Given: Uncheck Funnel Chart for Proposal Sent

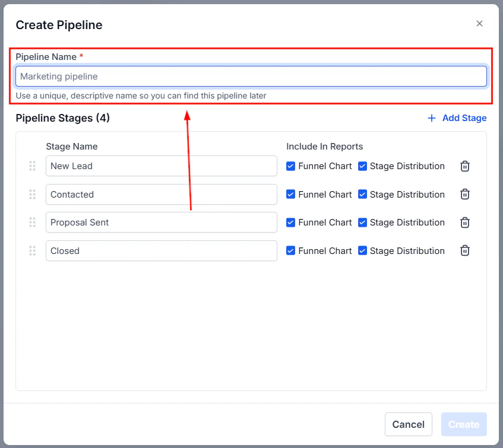Looking at the screenshot, I should point(290,223).
